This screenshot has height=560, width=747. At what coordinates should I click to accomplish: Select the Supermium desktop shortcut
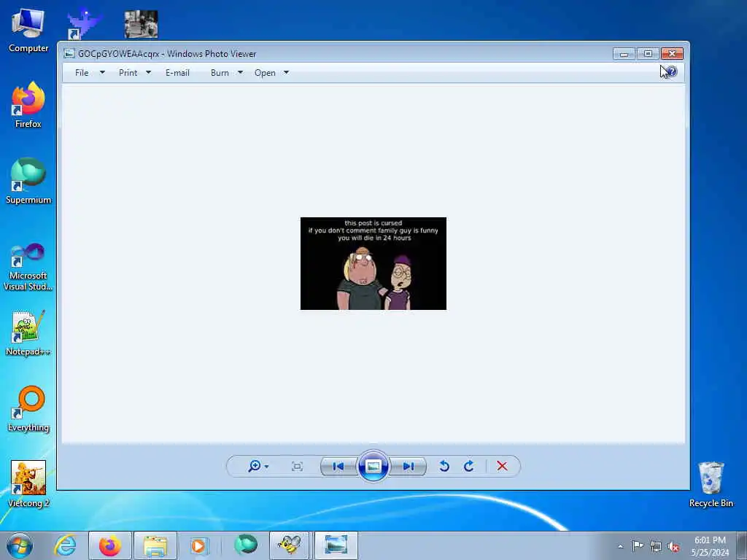[x=28, y=181]
